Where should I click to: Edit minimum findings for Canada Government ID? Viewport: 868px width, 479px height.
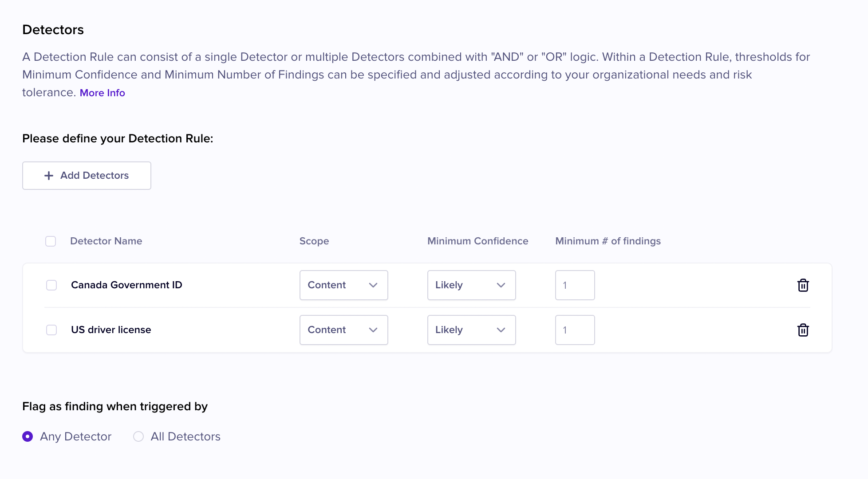pos(575,285)
